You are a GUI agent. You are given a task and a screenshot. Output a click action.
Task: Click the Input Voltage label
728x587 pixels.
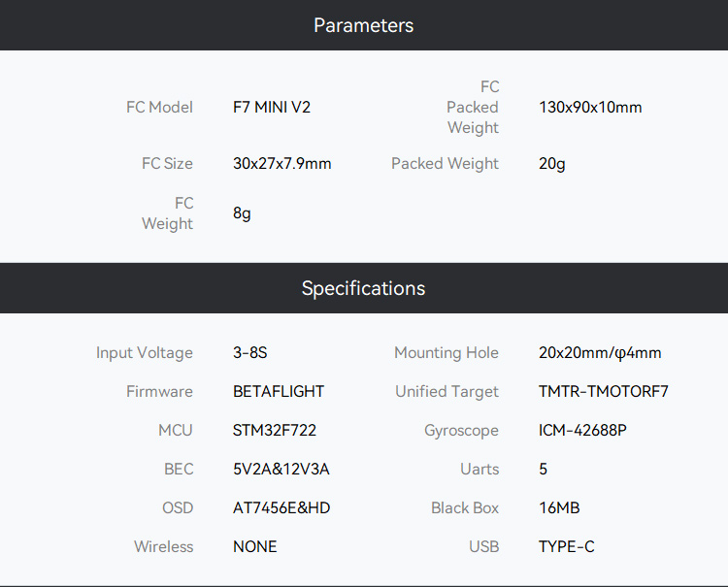tap(145, 352)
